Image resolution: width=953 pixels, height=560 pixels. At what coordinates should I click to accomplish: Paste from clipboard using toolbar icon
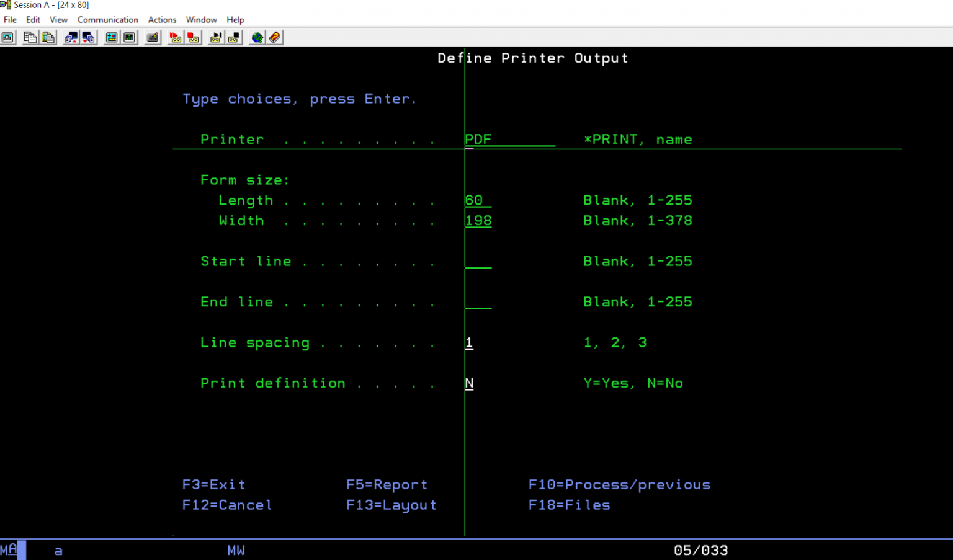coord(48,37)
